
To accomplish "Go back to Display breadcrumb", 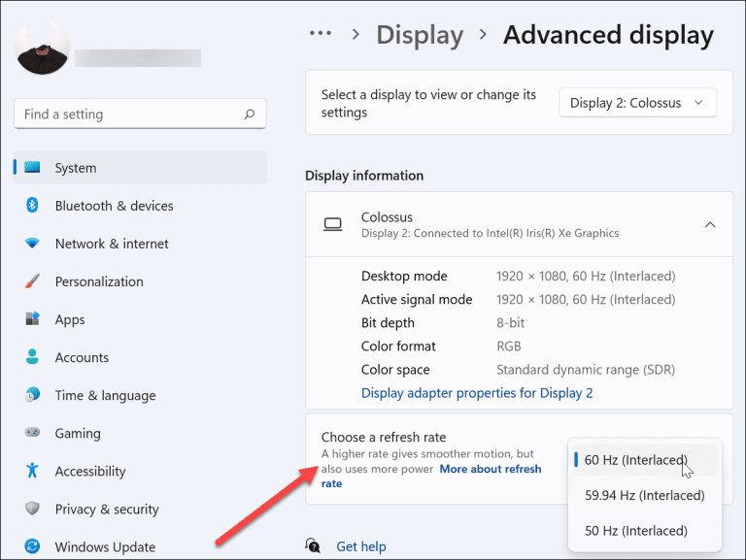I will 420,35.
